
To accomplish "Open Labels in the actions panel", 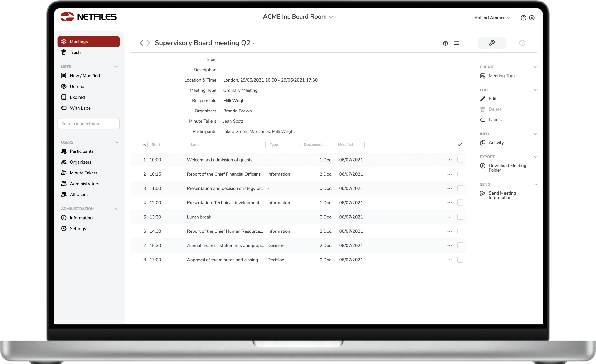I will (x=491, y=119).
